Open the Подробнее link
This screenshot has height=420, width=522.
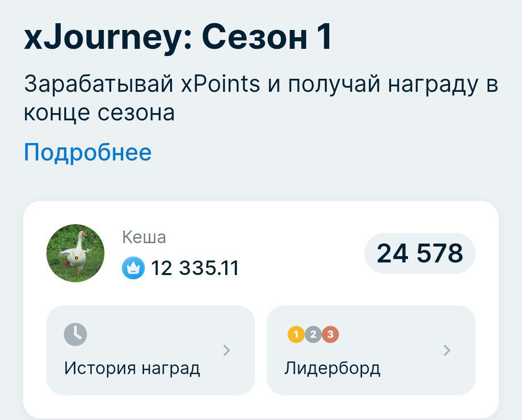tap(87, 152)
